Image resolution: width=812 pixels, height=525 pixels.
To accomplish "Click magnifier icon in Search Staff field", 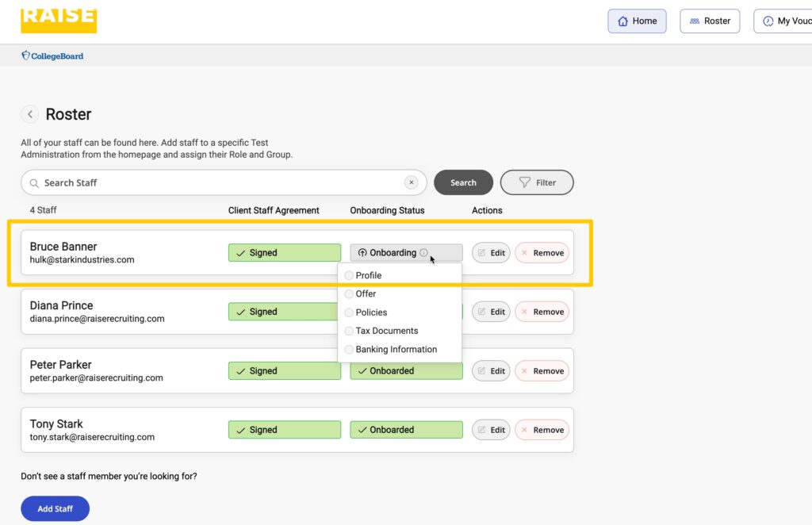I will click(34, 183).
